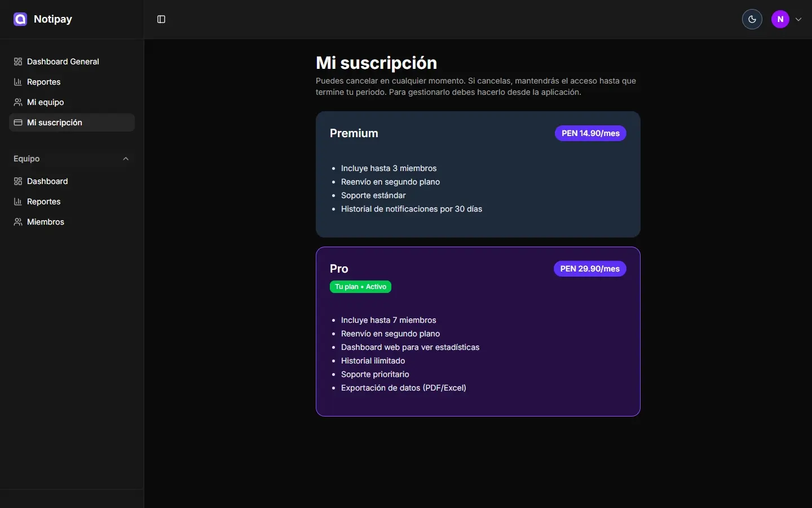Screen dimensions: 812x508
Task: Open the account dropdown arrow
Action: [x=798, y=19]
